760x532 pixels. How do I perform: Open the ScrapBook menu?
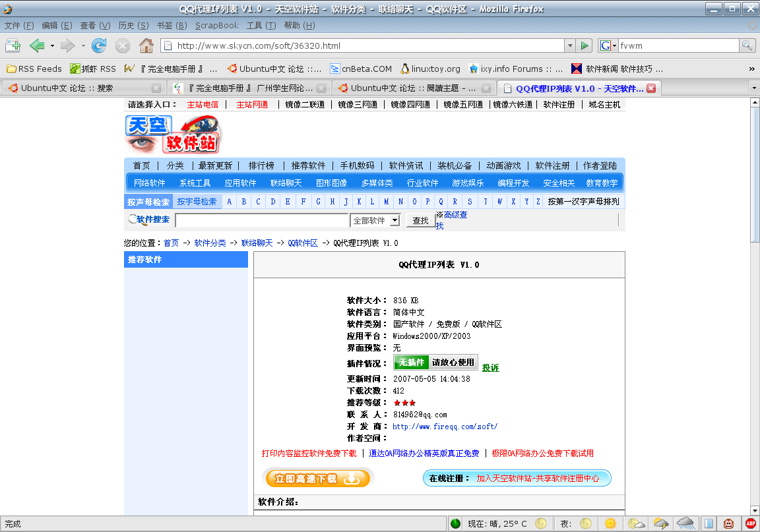(x=216, y=26)
